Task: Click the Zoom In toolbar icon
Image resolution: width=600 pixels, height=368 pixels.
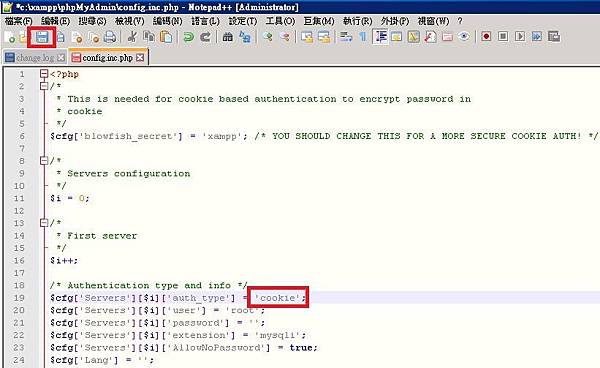Action: click(x=267, y=37)
